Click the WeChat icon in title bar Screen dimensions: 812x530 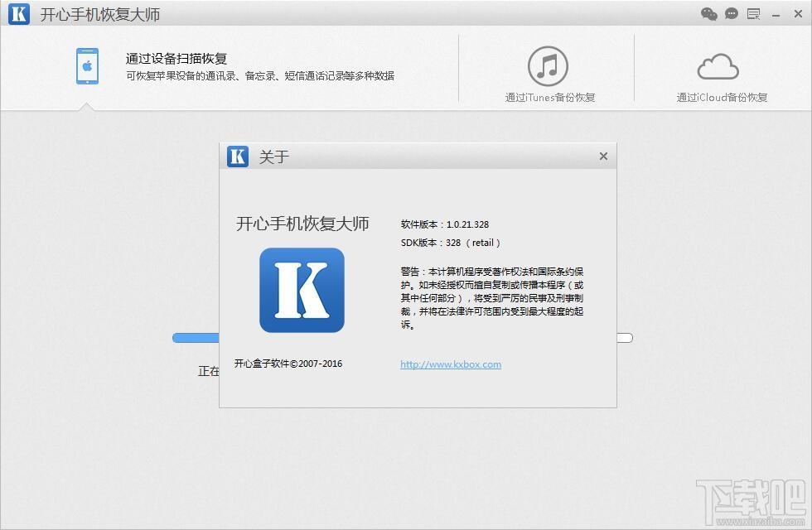(709, 14)
